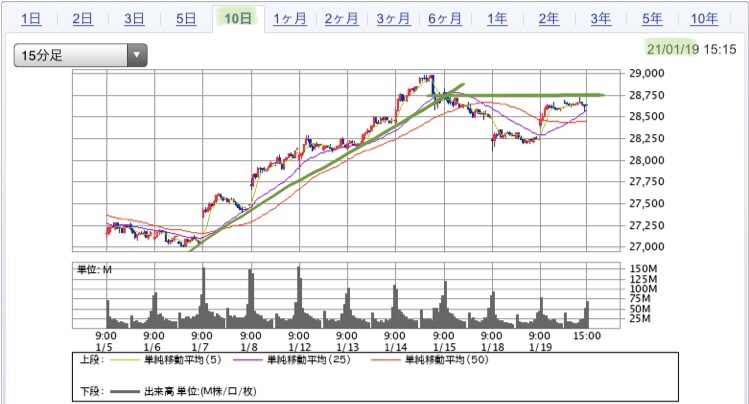Click the 単純移動平均(50) legend entry
The image size is (749, 404).
coord(447,360)
